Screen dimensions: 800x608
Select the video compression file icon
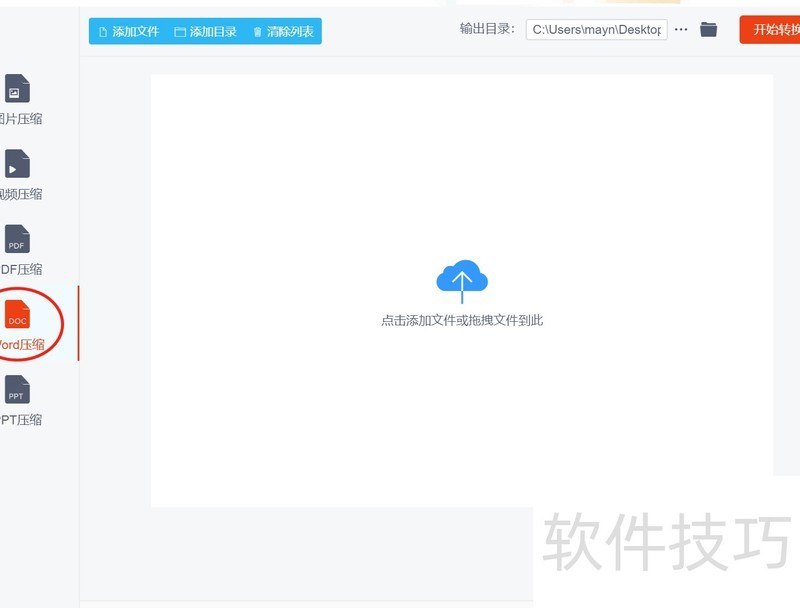point(17,163)
